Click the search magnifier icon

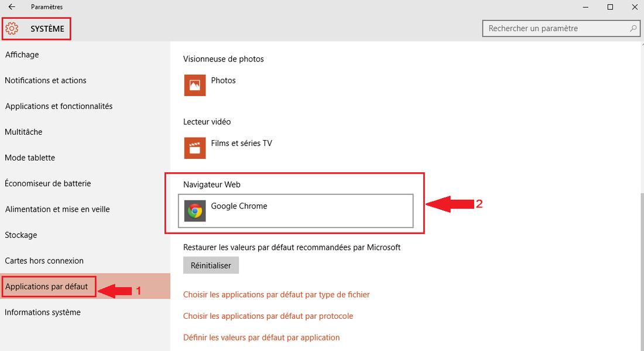(633, 28)
